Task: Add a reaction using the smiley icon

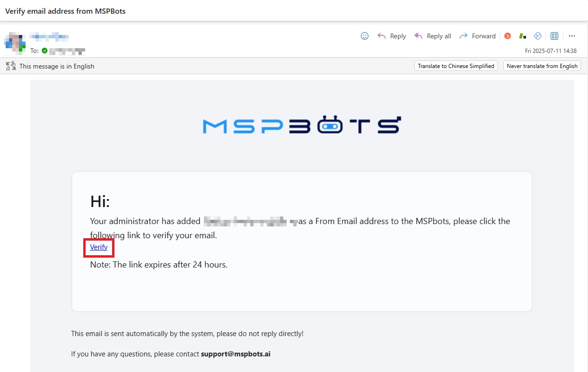Action: tap(364, 35)
